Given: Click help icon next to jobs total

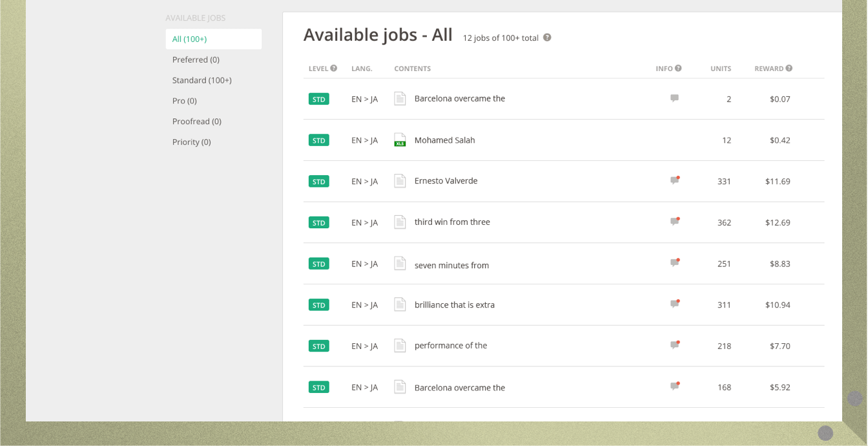Looking at the screenshot, I should point(547,37).
